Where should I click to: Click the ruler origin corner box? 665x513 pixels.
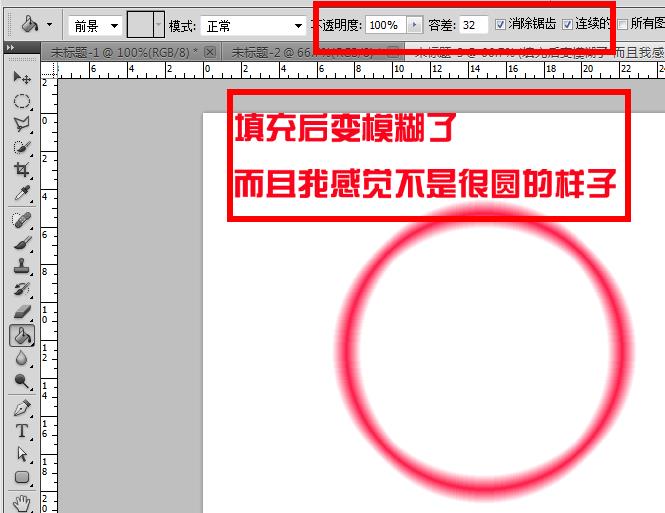click(49, 70)
